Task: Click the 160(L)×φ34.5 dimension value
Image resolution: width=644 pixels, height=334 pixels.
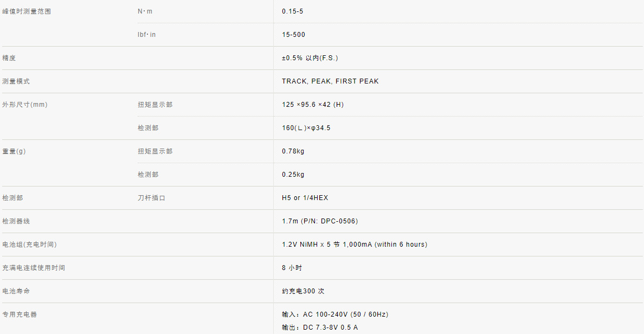Action: 306,128
